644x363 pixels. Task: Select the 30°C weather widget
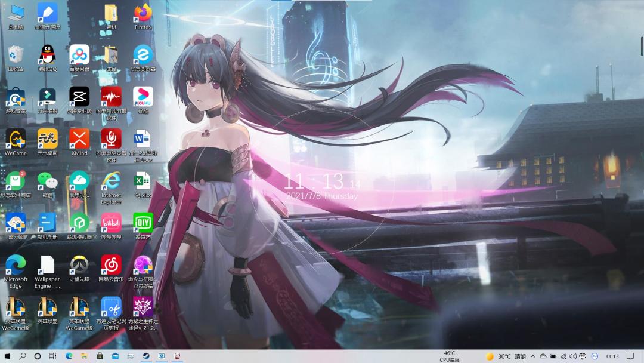(x=506, y=356)
